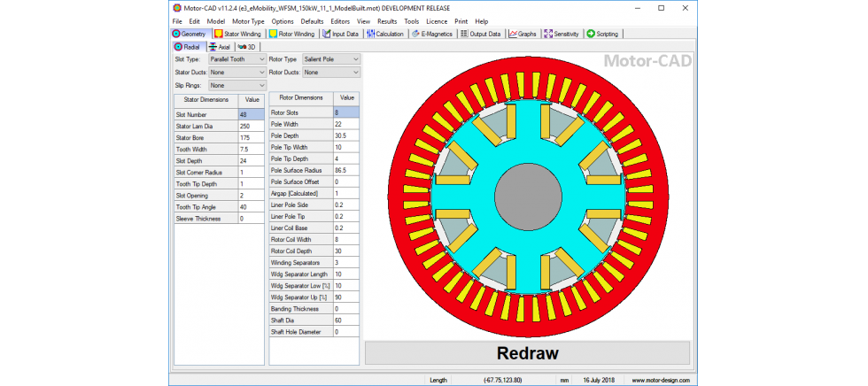Open the Geometry tab
The image size is (868, 386).
click(190, 34)
